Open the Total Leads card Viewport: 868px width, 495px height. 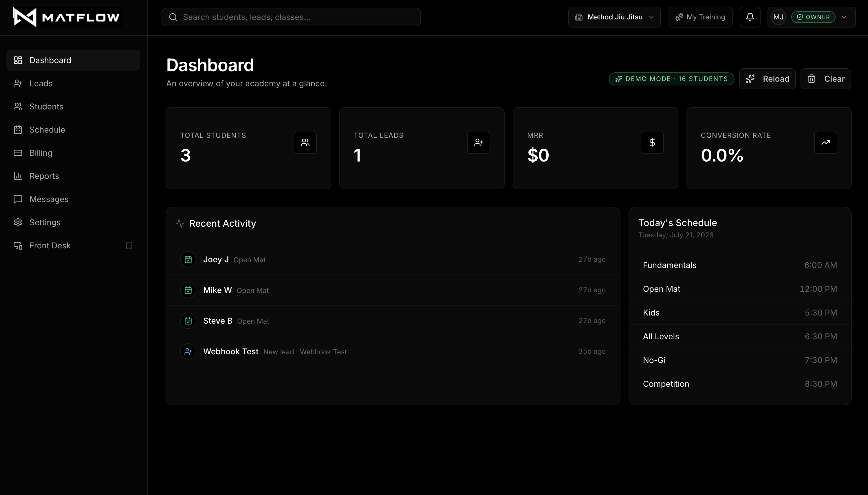pos(422,148)
